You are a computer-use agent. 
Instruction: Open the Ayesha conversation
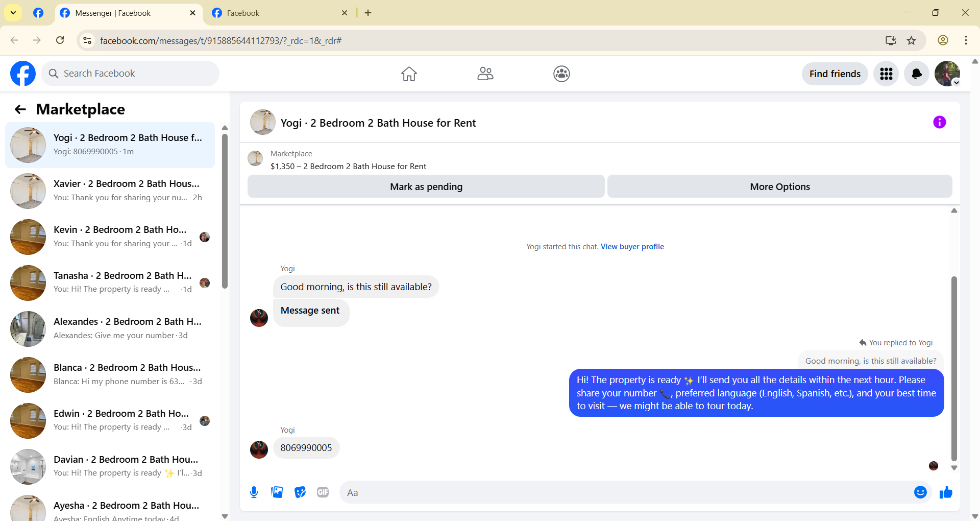tap(110, 507)
